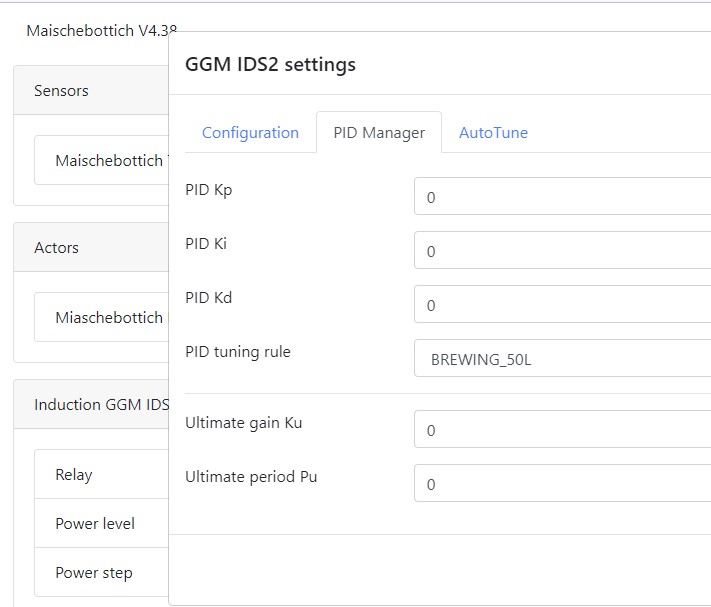Click the Sensors panel header
The height and width of the screenshot is (607, 711).
[61, 91]
